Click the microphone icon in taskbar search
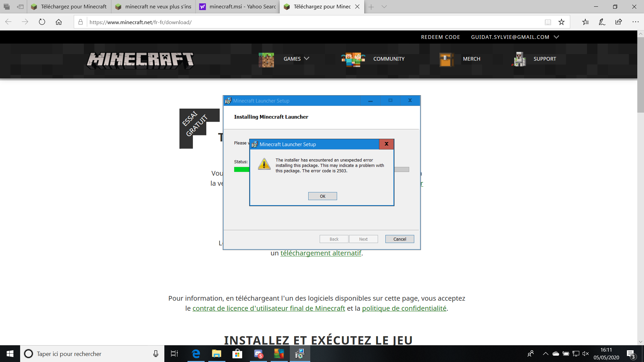Image resolution: width=644 pixels, height=362 pixels. point(156,354)
